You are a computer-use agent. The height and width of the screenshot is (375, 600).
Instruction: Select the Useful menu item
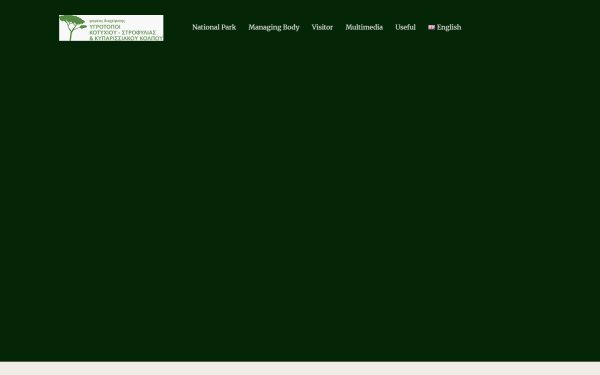point(405,27)
